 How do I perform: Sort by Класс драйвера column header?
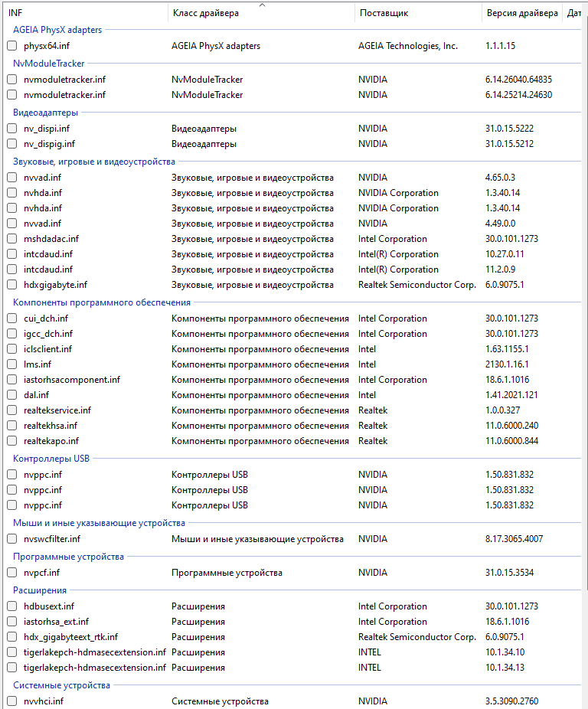pyautogui.click(x=260, y=13)
